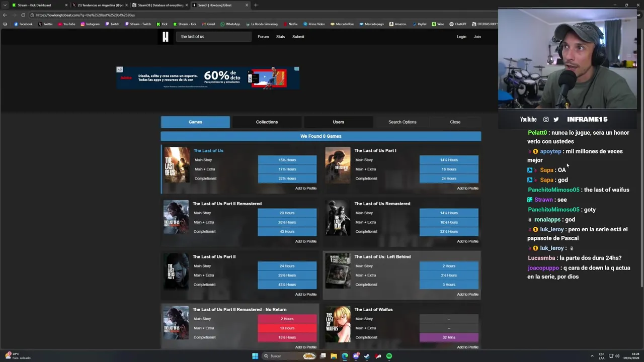Select the Collections results tab
This screenshot has height=362, width=644.
coord(267,122)
